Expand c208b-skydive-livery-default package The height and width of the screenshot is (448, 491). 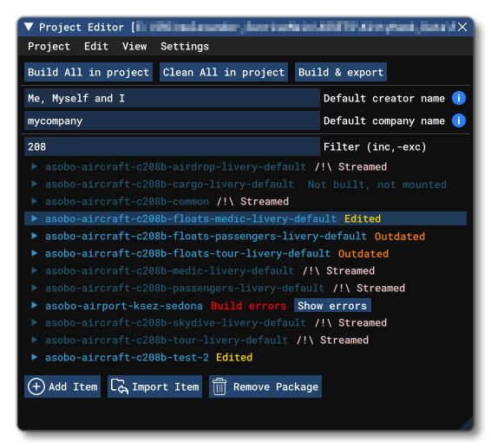35,323
